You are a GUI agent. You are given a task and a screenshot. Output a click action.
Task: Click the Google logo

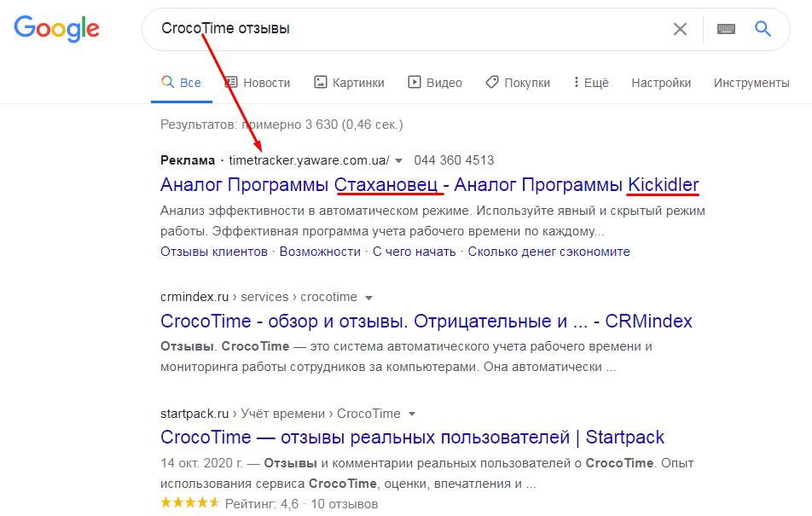[56, 29]
